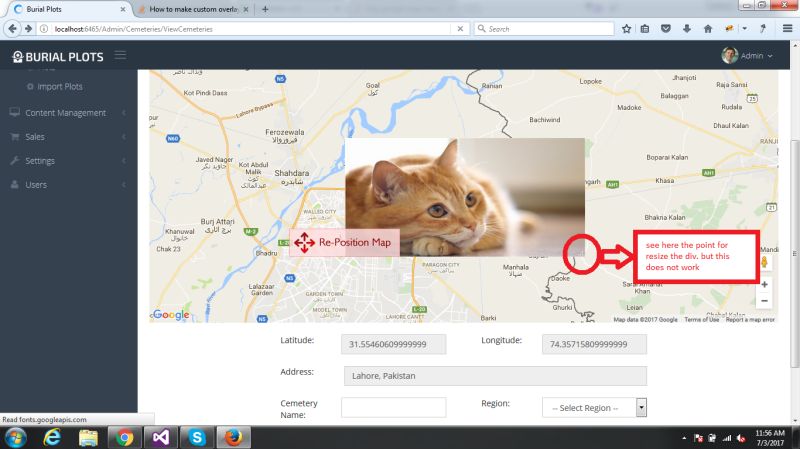Image resolution: width=800 pixels, height=449 pixels.
Task: Open the Select Region dropdown
Action: pos(594,408)
